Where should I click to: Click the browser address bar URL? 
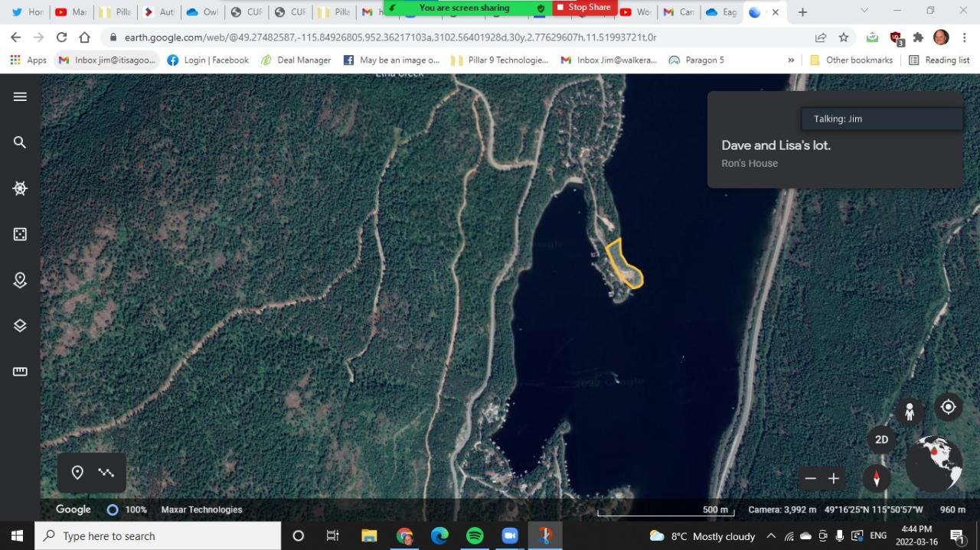(390, 37)
